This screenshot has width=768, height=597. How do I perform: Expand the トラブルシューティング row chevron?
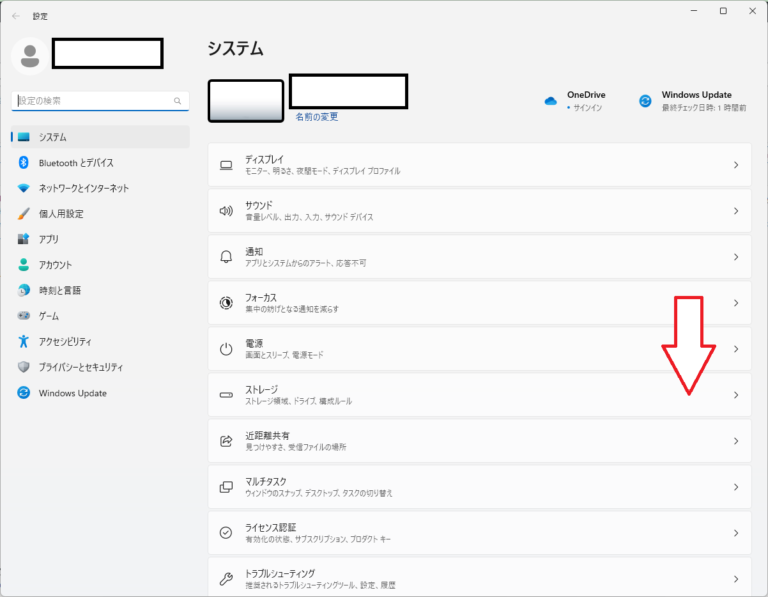click(735, 579)
